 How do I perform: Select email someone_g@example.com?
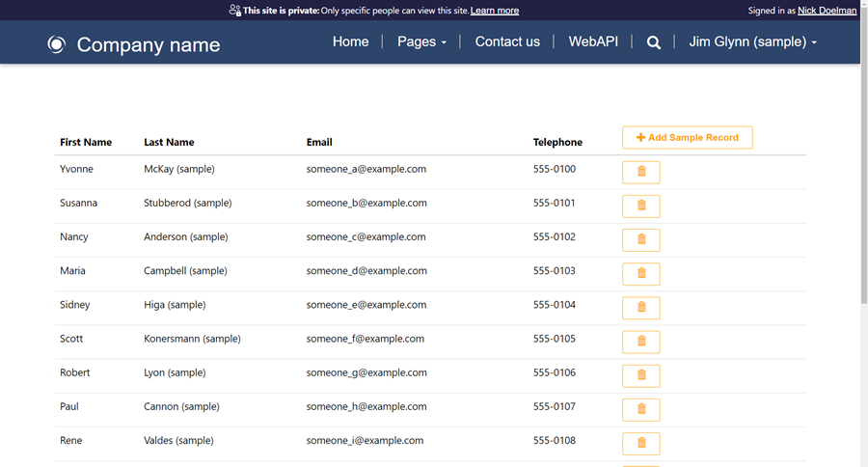point(366,372)
